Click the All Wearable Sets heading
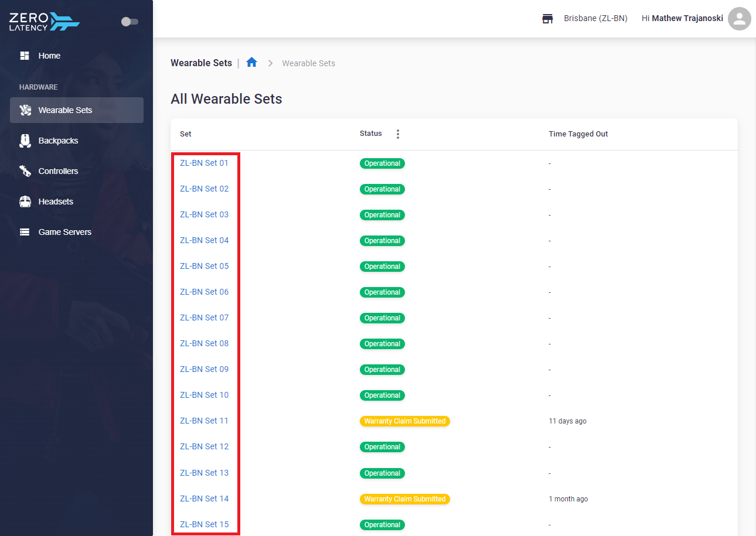 tap(226, 99)
